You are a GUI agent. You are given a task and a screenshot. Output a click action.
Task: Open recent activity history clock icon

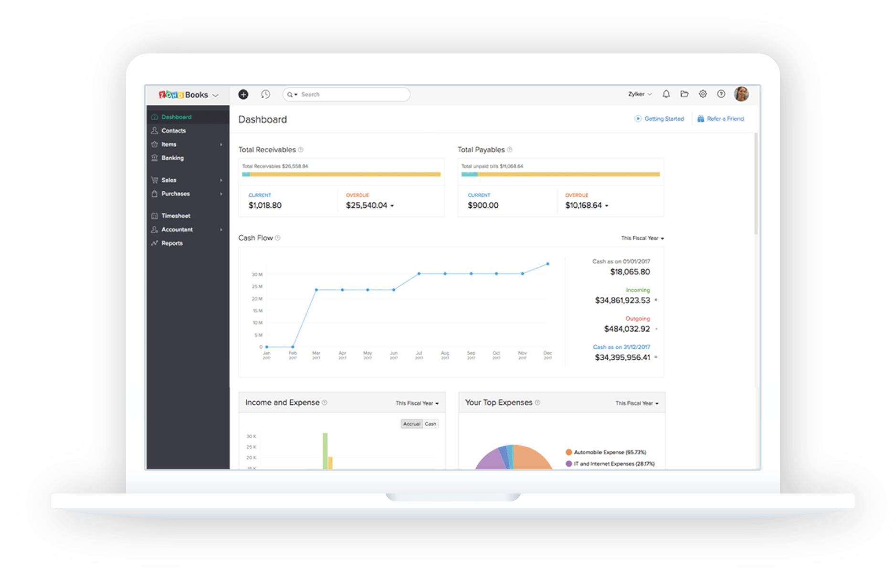[x=265, y=94]
